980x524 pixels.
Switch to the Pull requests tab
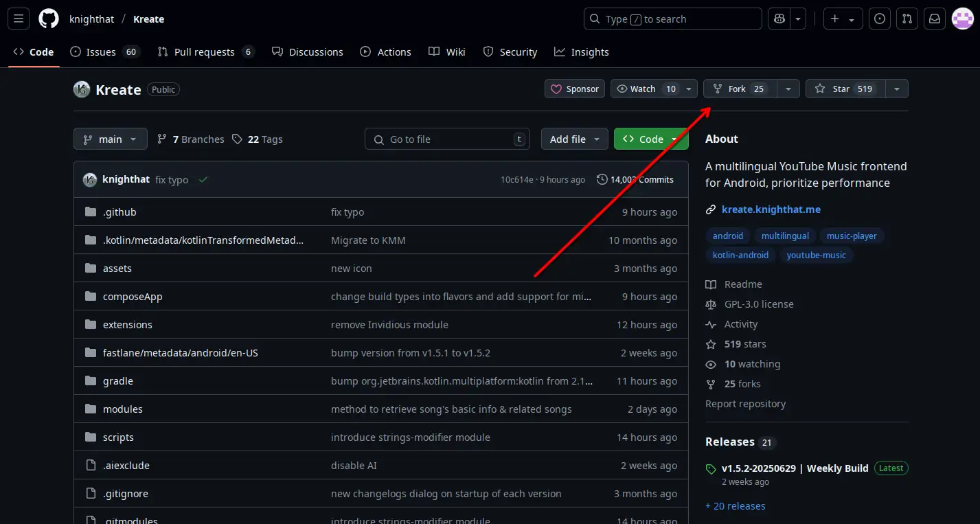tap(206, 52)
